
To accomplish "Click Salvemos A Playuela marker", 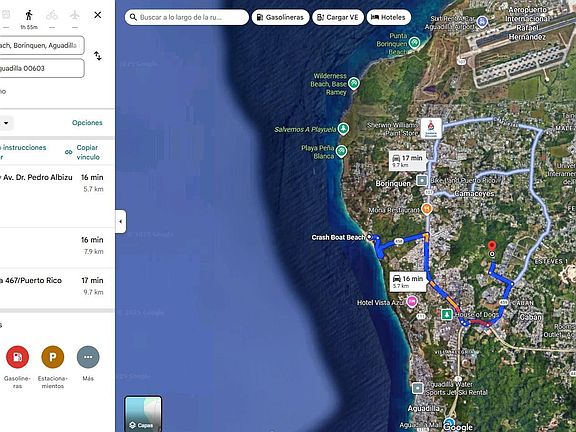I will [343, 129].
